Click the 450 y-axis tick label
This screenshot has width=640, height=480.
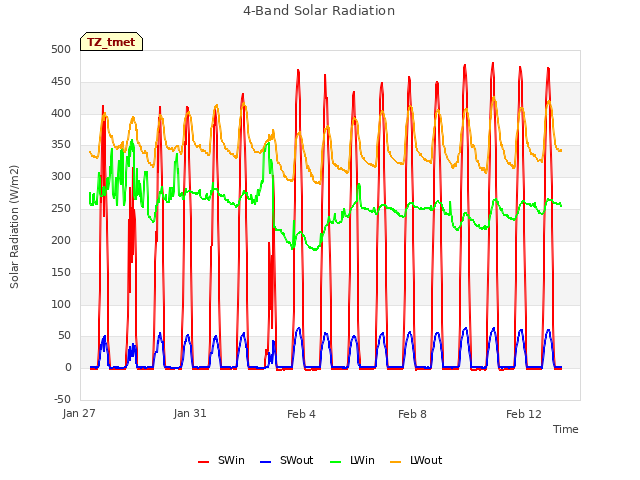point(61,81)
